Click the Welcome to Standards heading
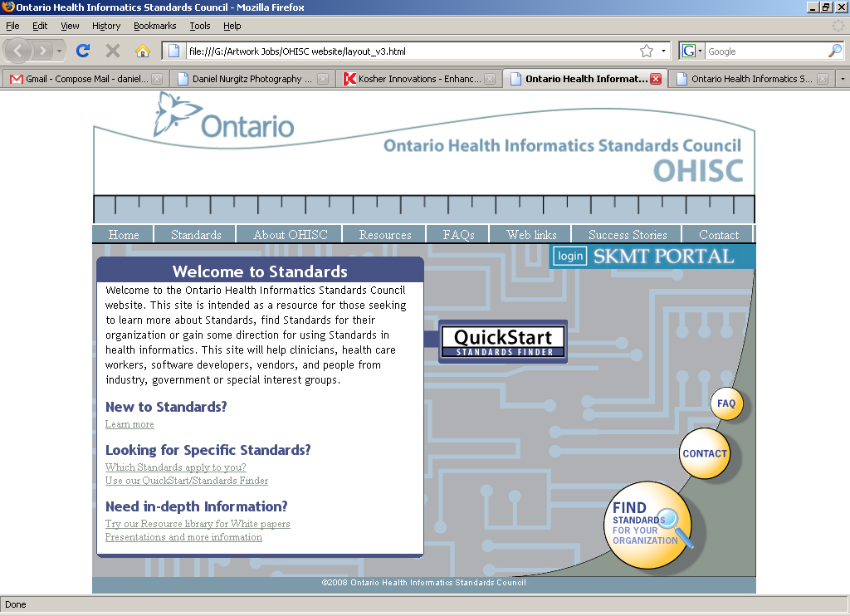 [x=260, y=271]
